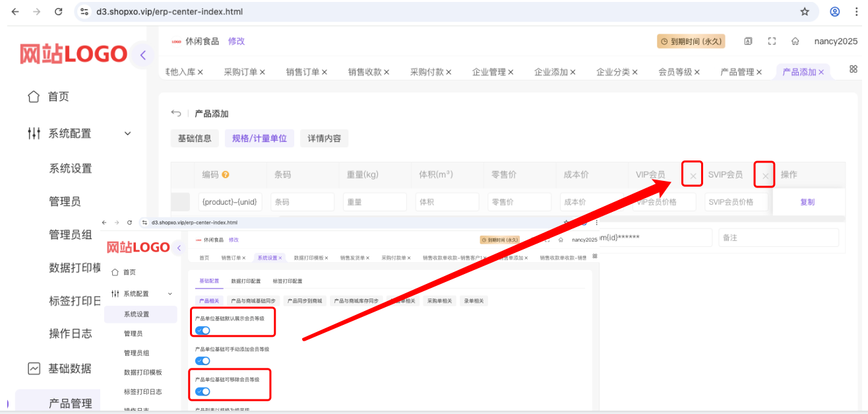
Task: Toggle 产品单位基础可手动添加会员等级 switch
Action: click(202, 361)
